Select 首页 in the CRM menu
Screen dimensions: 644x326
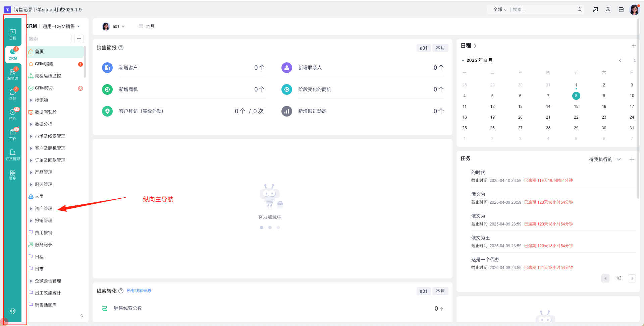39,51
